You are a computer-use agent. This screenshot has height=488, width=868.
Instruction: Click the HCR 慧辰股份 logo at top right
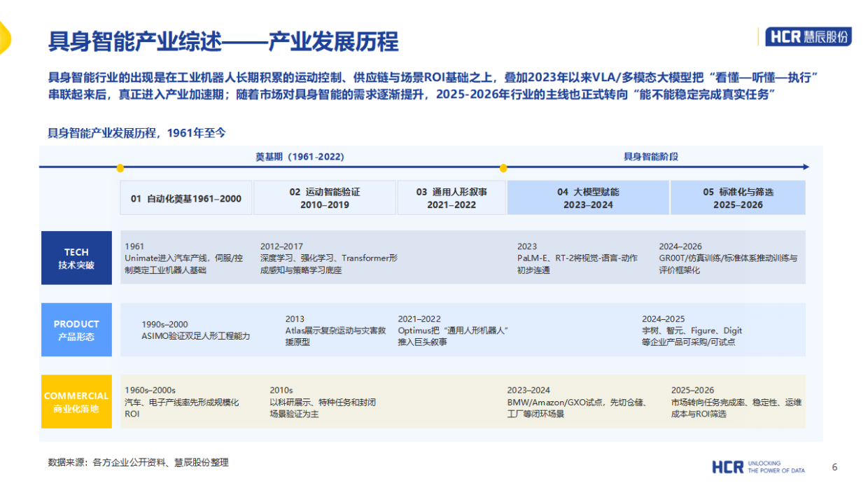(808, 36)
